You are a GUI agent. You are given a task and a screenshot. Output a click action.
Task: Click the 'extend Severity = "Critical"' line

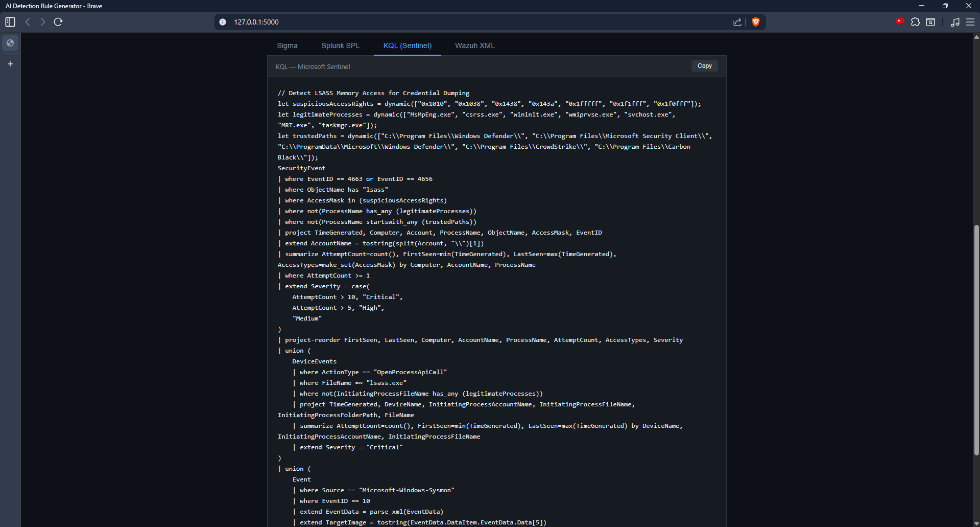pyautogui.click(x=348, y=447)
